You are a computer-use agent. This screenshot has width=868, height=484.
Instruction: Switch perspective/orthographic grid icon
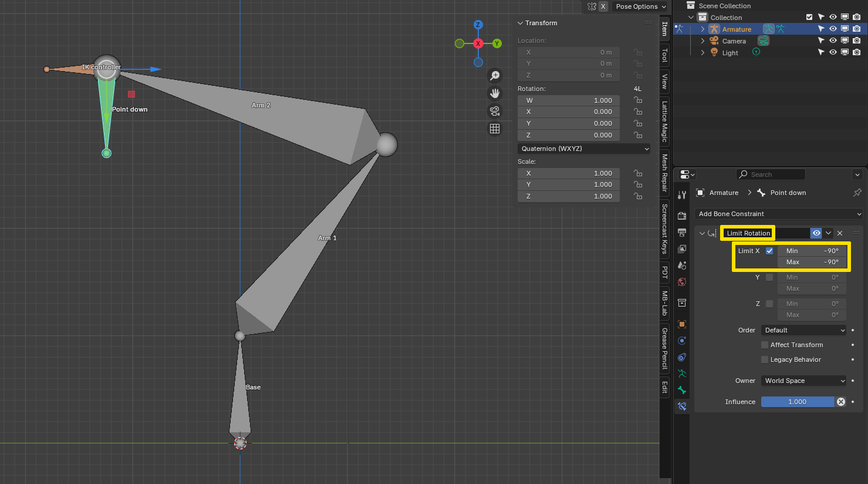pyautogui.click(x=495, y=129)
